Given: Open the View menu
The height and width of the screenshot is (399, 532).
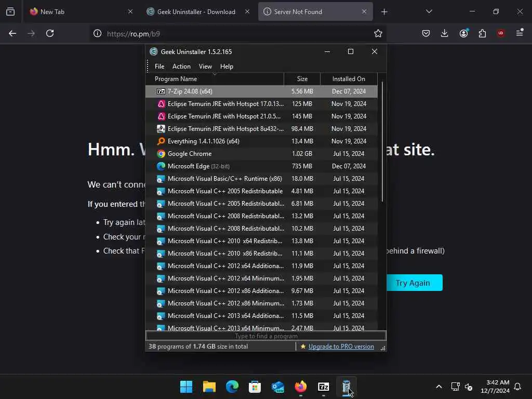Looking at the screenshot, I should [205, 66].
